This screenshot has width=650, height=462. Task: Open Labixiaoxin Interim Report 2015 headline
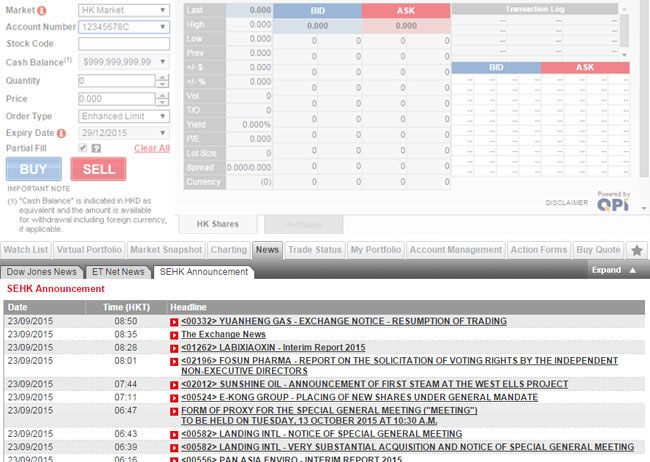pos(273,348)
